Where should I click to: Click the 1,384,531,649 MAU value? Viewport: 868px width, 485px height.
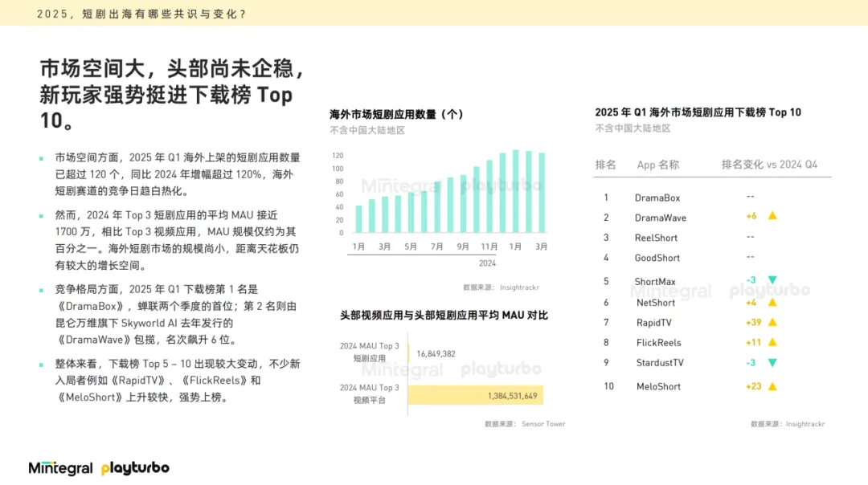coord(512,396)
